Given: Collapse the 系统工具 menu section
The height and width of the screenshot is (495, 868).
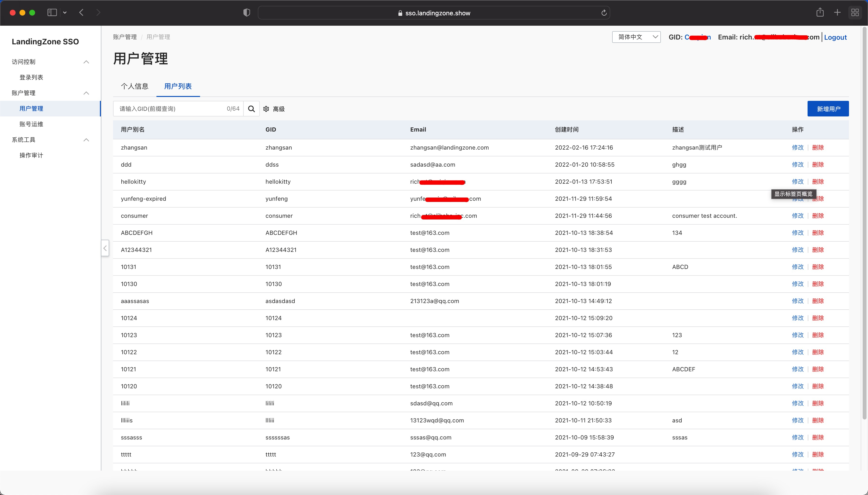Looking at the screenshot, I should click(86, 140).
